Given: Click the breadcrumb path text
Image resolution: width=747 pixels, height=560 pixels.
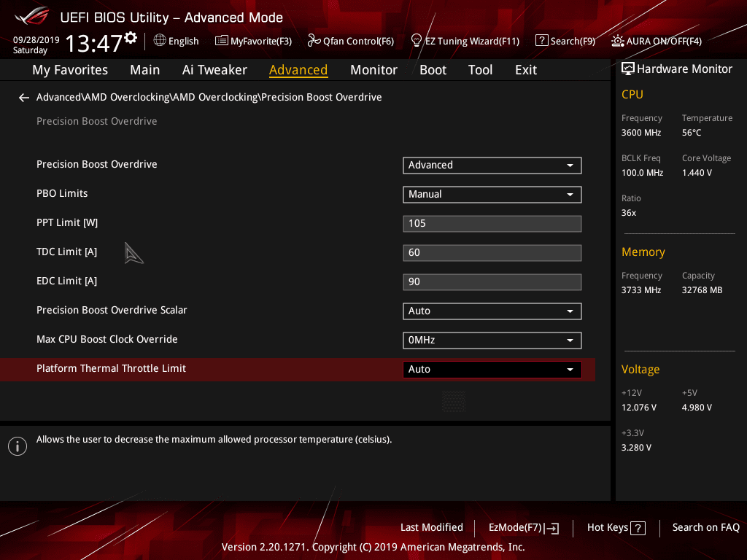Looking at the screenshot, I should pyautogui.click(x=209, y=97).
